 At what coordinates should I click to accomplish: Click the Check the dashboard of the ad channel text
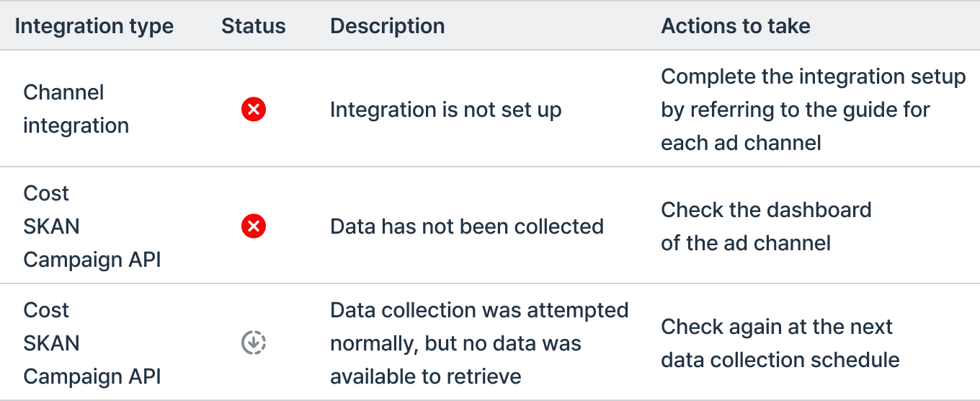point(766,226)
